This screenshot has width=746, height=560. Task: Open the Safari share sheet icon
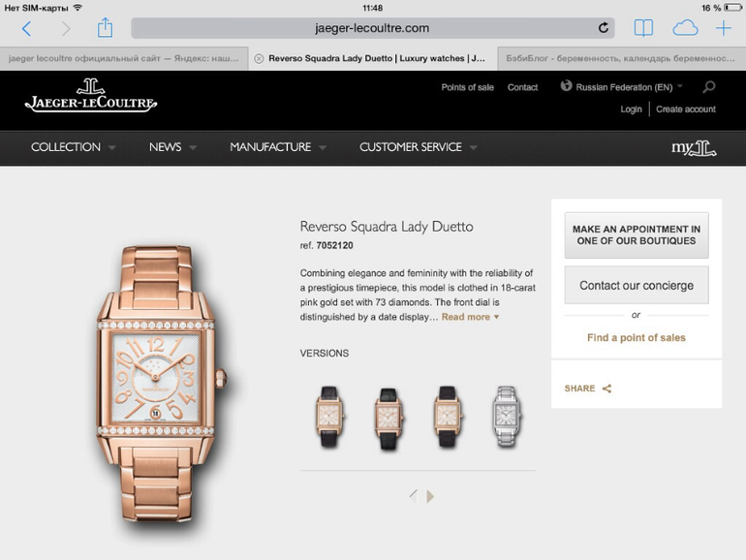tap(105, 28)
